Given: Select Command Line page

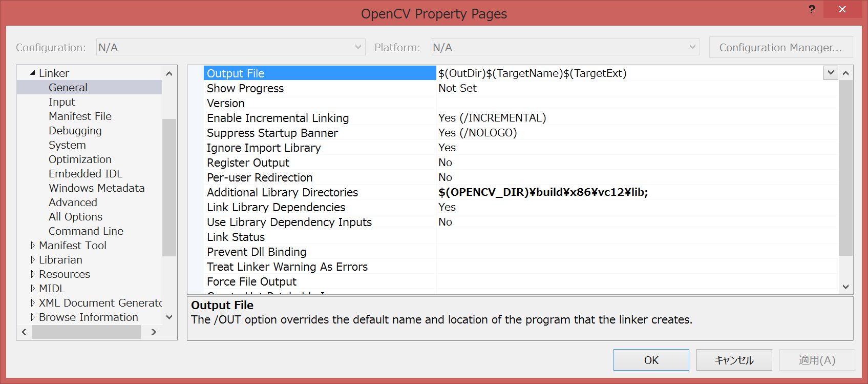Looking at the screenshot, I should 86,231.
